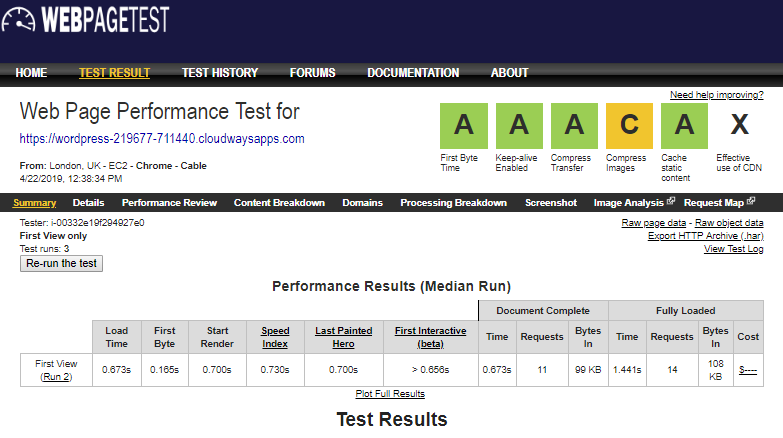Viewport: 783px width, 438px height.
Task: Open the First Byte Time A grade
Action: click(463, 126)
